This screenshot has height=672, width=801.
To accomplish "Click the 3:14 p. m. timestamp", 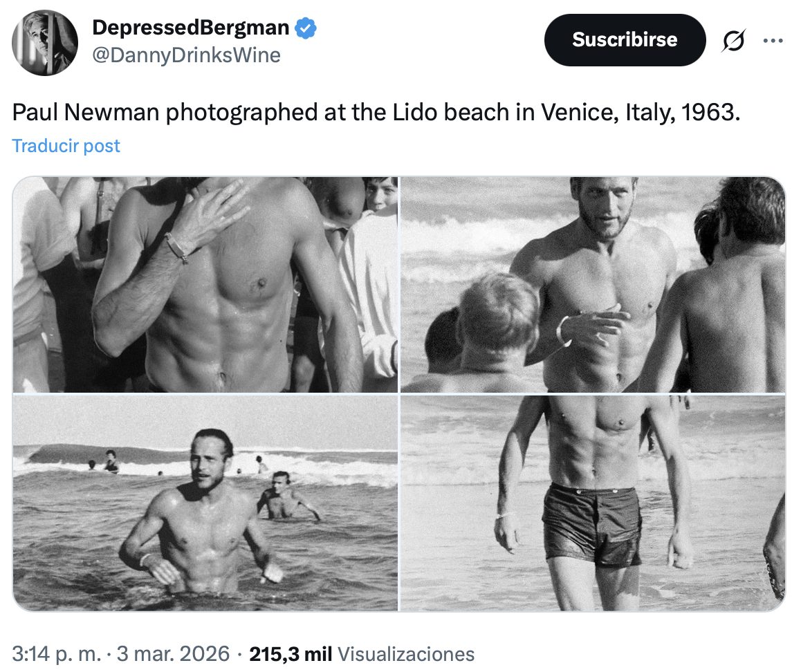I will (55, 654).
